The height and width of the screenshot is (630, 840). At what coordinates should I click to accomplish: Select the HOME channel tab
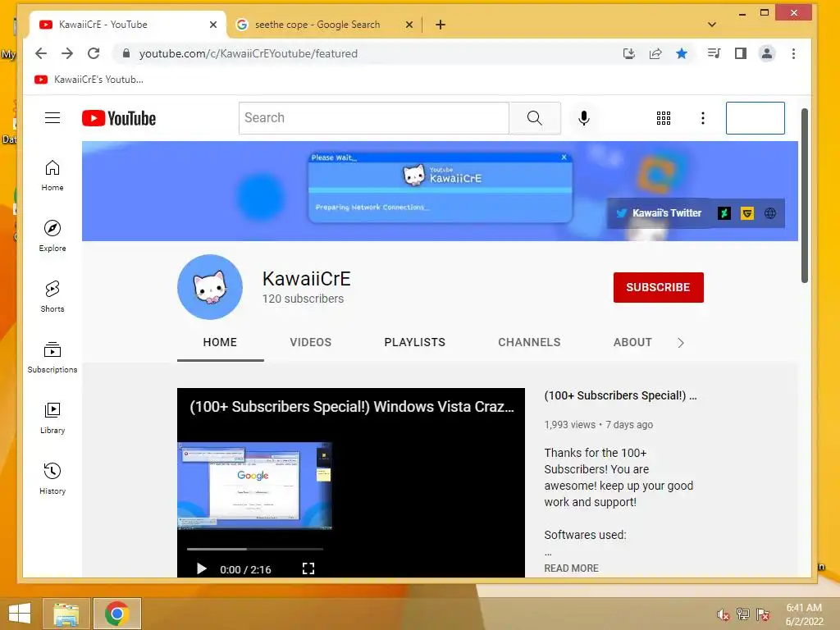220,342
